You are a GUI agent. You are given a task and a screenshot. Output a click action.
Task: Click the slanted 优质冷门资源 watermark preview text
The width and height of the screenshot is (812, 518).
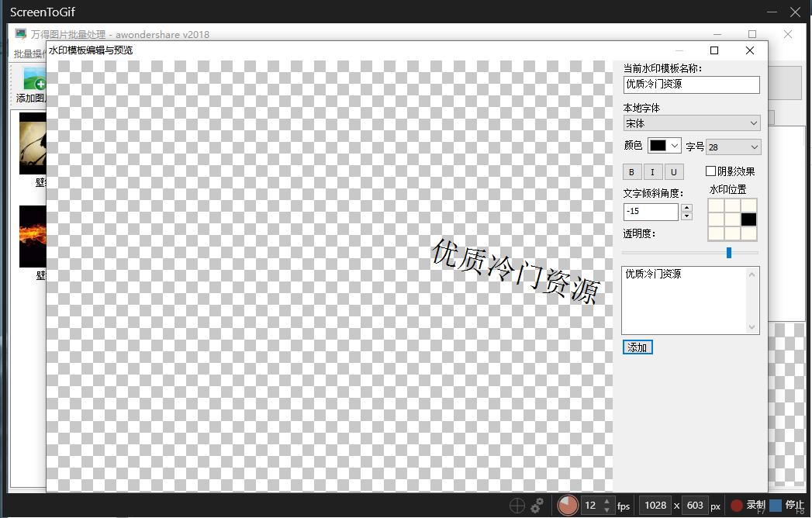point(516,271)
